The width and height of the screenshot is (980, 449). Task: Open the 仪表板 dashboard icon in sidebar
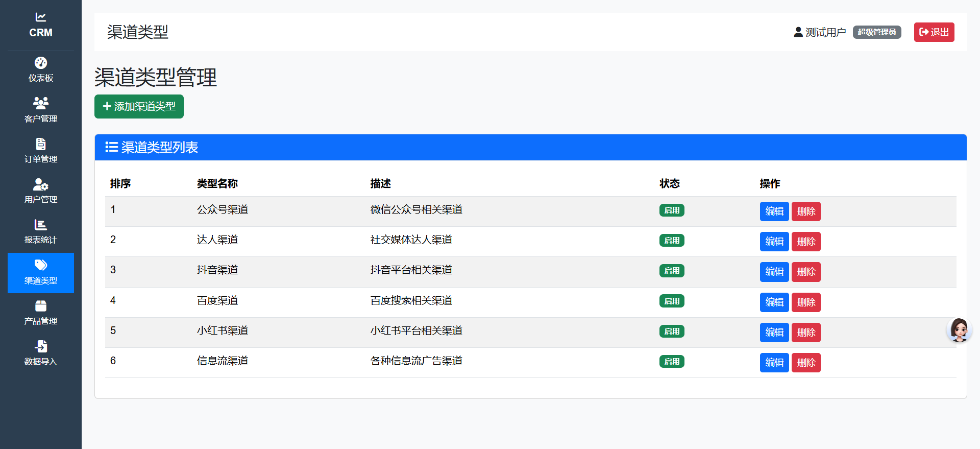[x=41, y=63]
